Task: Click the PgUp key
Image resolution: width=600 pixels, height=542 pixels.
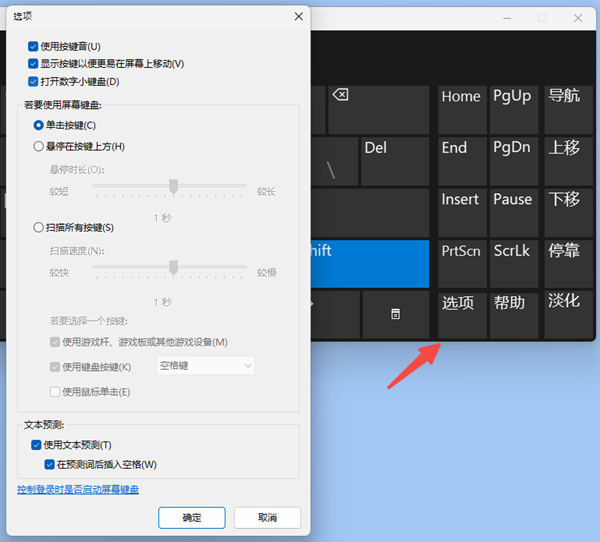Action: (x=514, y=110)
